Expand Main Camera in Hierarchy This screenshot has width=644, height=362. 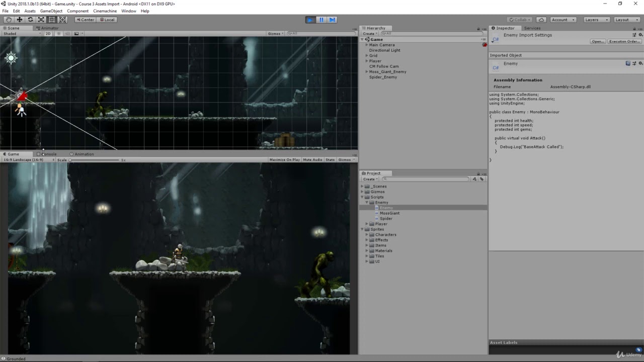pos(367,45)
